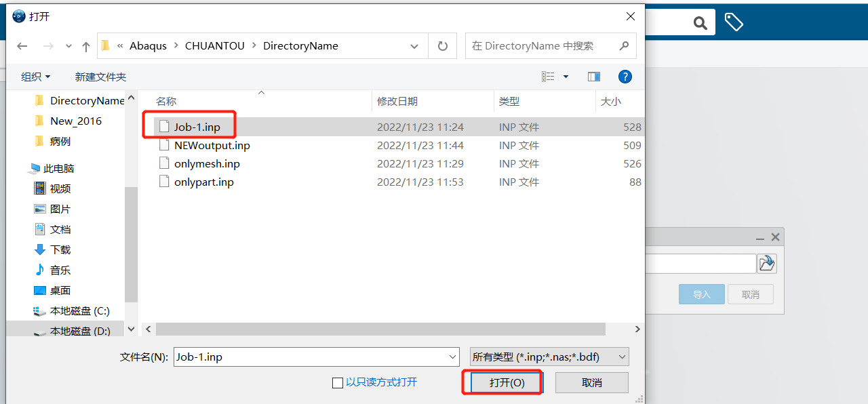Click the tag icon in the Abaqus toolbar
Viewport: 868px width, 404px height.
pos(734,22)
